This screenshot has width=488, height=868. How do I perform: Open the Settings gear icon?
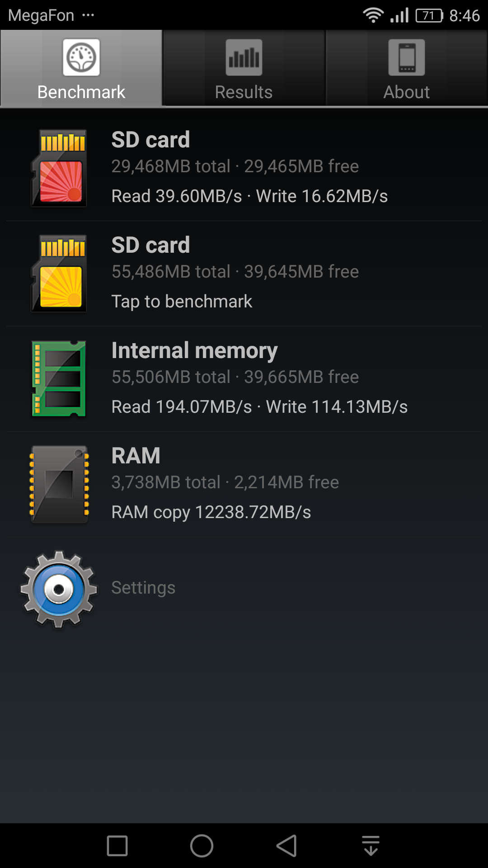(x=59, y=589)
